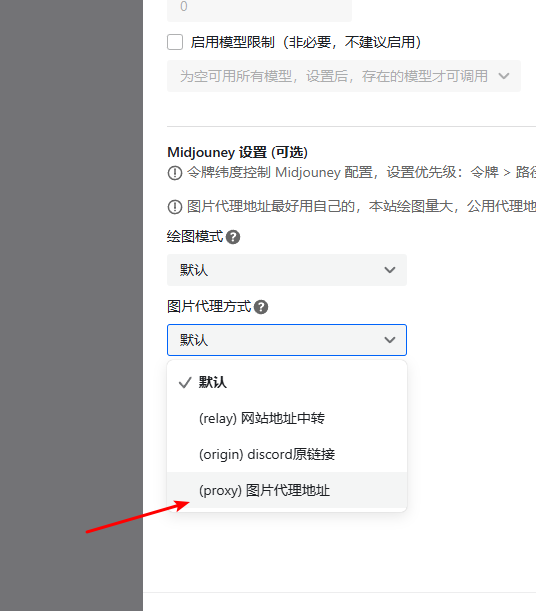Click the Midjouney 设置 (可选) heading
Image resolution: width=536 pixels, height=611 pixels.
coord(237,152)
